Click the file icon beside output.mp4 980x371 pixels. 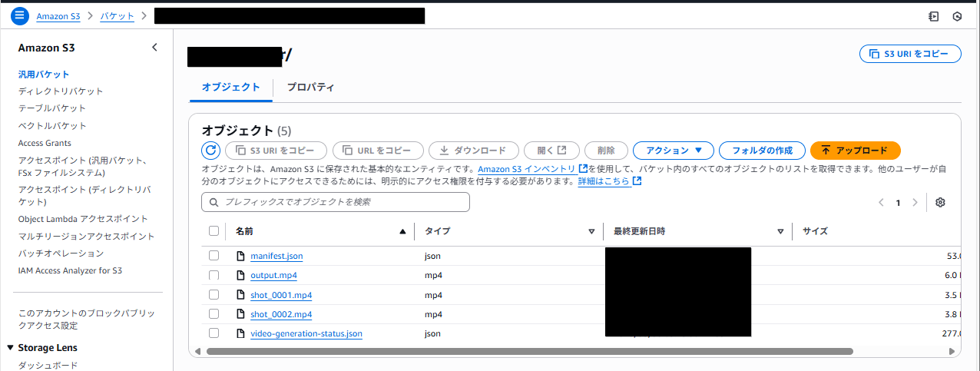point(241,275)
